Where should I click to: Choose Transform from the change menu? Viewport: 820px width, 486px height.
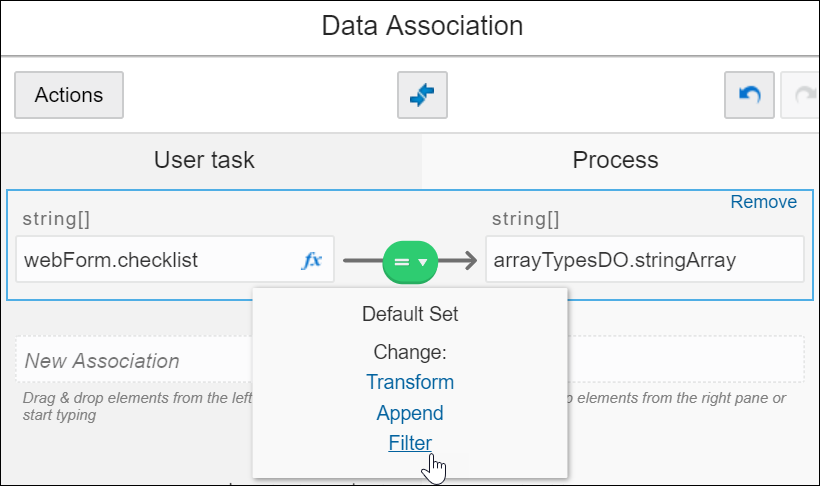(x=410, y=382)
